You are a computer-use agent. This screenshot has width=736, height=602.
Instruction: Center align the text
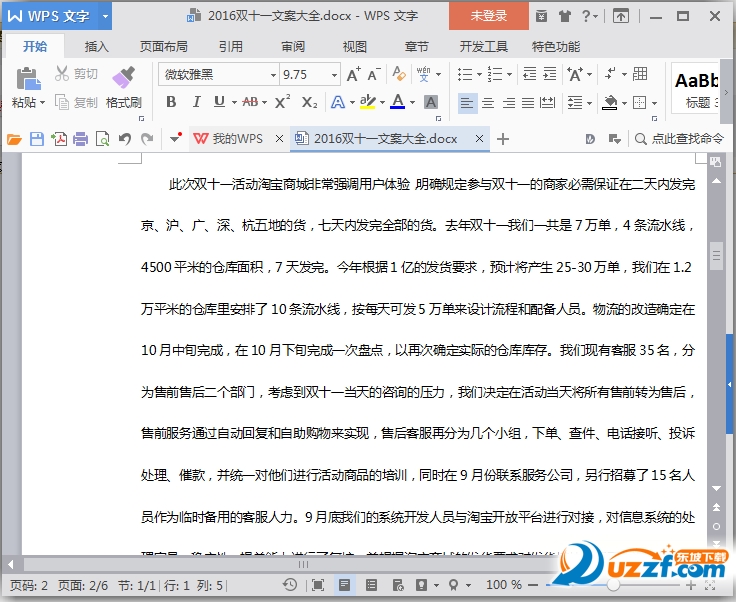pyautogui.click(x=488, y=102)
